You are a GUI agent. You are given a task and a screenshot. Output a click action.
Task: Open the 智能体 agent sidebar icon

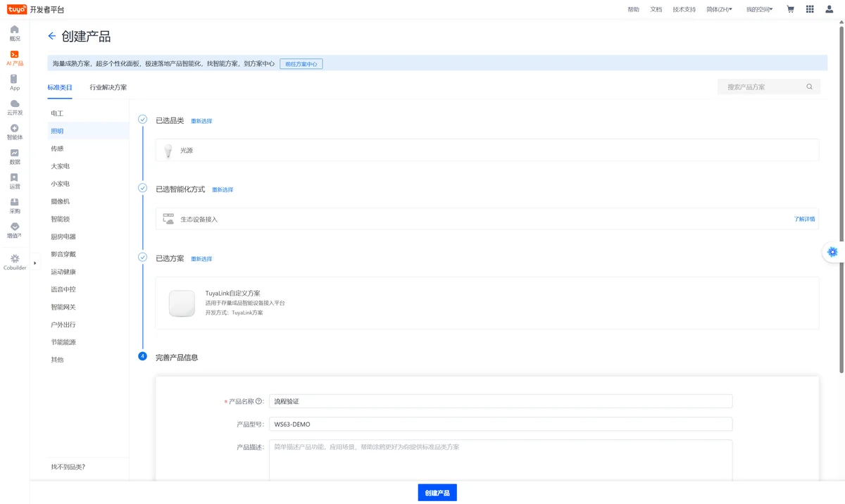click(x=15, y=132)
